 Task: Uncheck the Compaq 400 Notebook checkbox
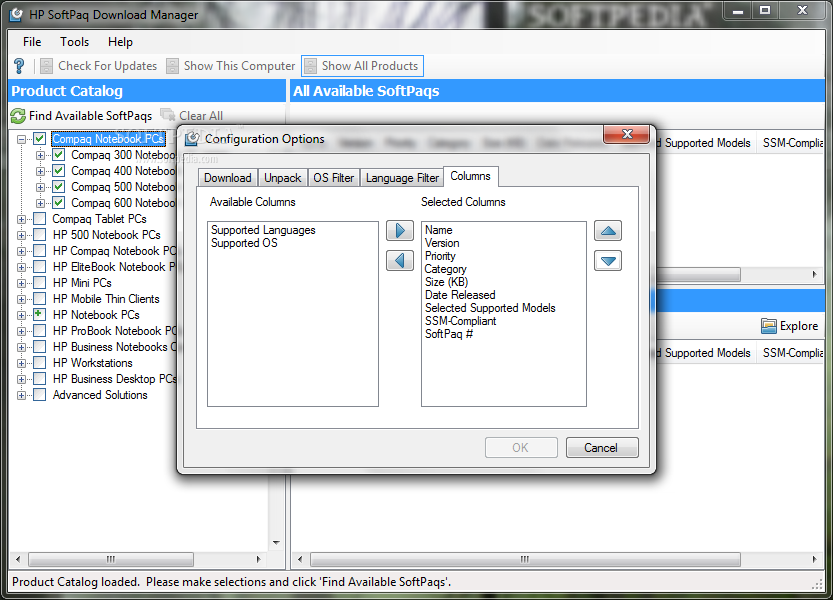[x=58, y=171]
